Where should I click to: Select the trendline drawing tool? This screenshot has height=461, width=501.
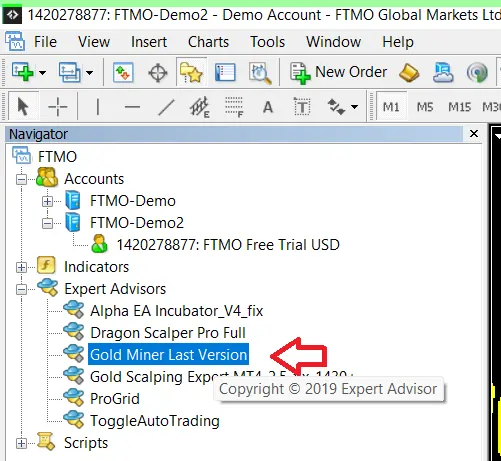tap(166, 107)
